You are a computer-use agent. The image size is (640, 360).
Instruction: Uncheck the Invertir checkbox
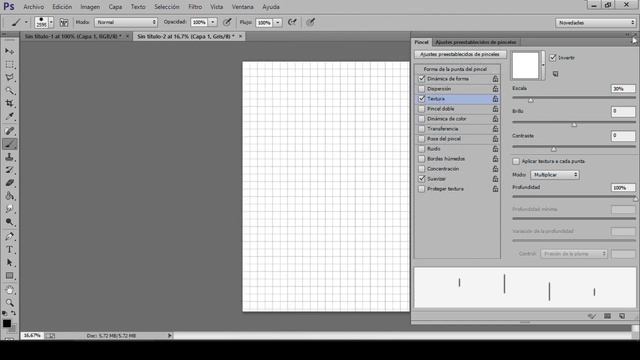pos(553,58)
